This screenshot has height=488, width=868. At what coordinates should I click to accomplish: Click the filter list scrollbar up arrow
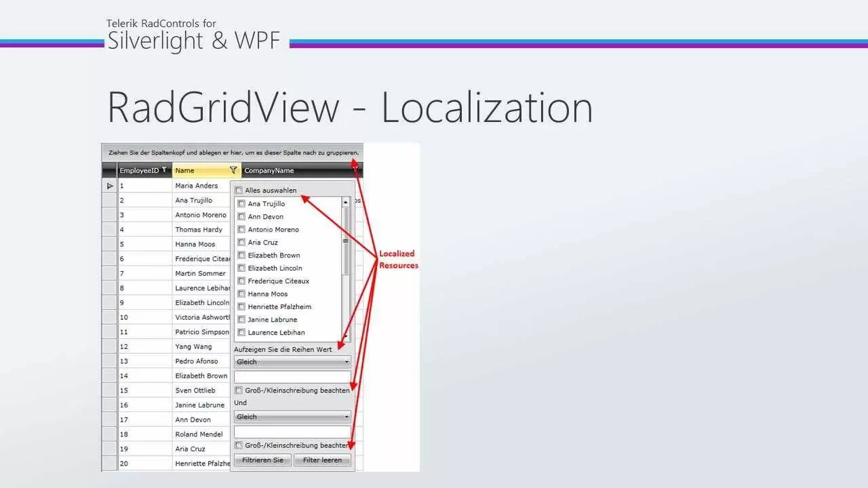346,202
